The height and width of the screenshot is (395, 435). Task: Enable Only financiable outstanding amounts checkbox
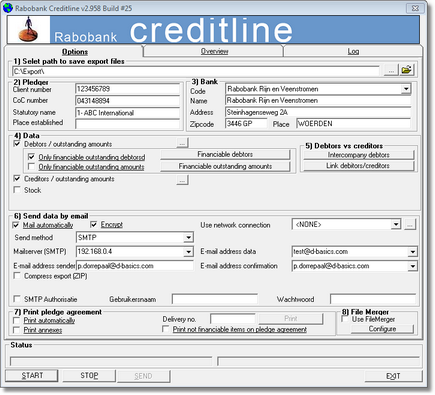pos(31,166)
